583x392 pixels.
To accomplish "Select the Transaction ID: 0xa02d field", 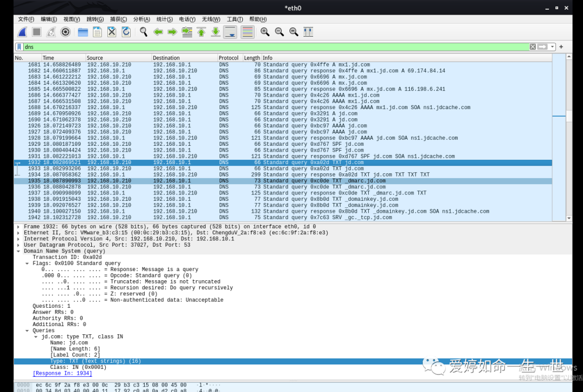I will click(x=67, y=258).
